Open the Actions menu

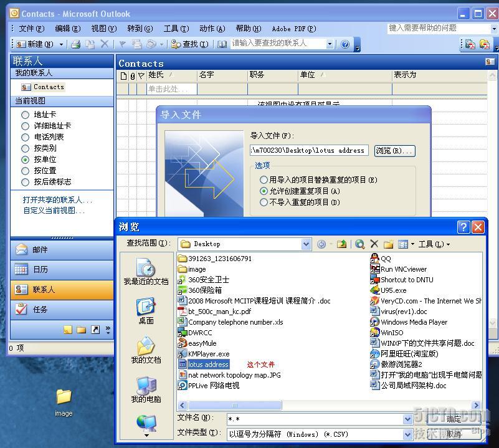pyautogui.click(x=212, y=29)
